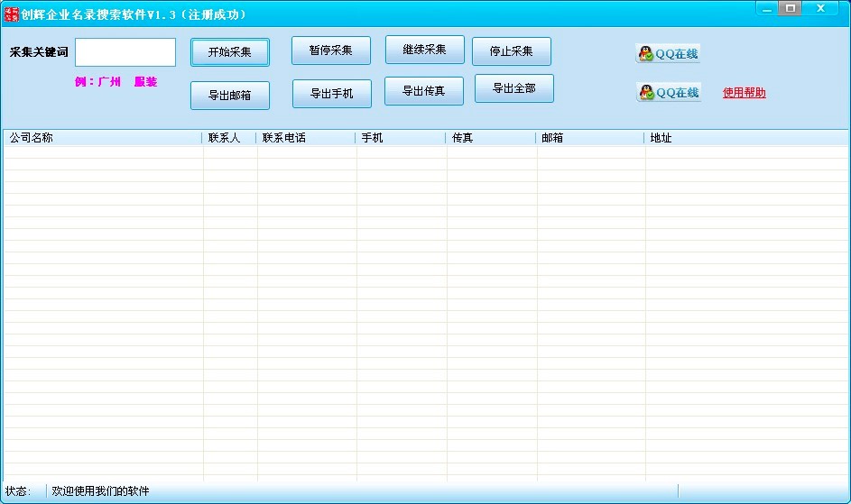
Task: Open the QQ在线 icon beside 使用帮助
Action: tap(669, 92)
